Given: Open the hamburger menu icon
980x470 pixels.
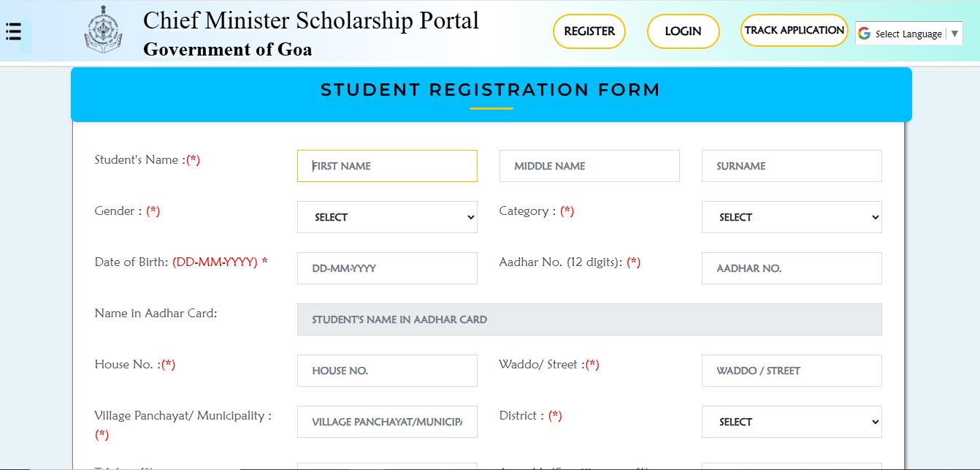Looking at the screenshot, I should [14, 31].
